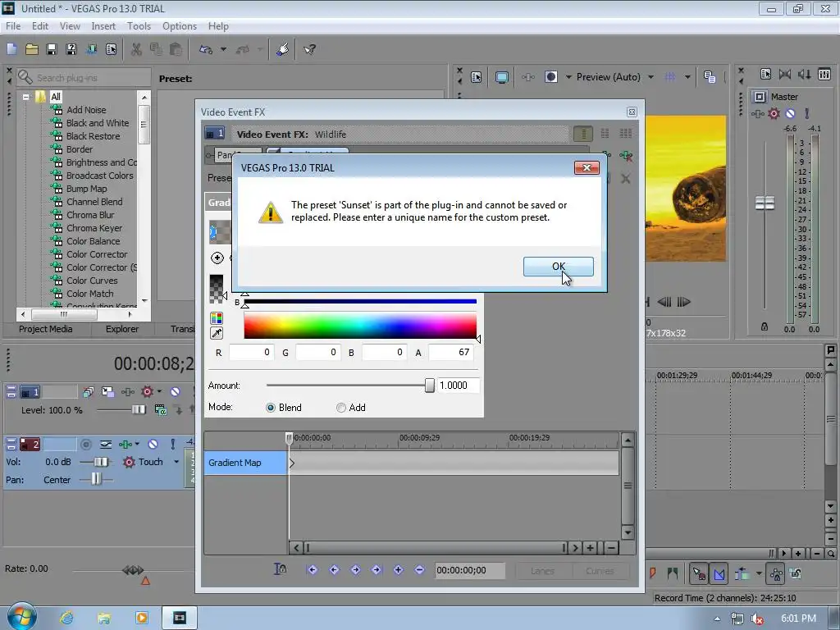
Task: Click the color palette swatches icon
Action: point(217,318)
